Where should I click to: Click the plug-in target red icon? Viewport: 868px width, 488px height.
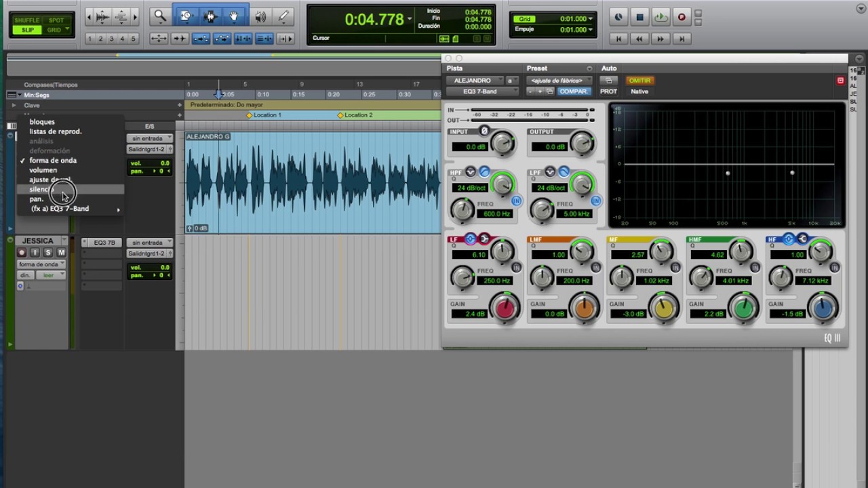pyautogui.click(x=840, y=81)
